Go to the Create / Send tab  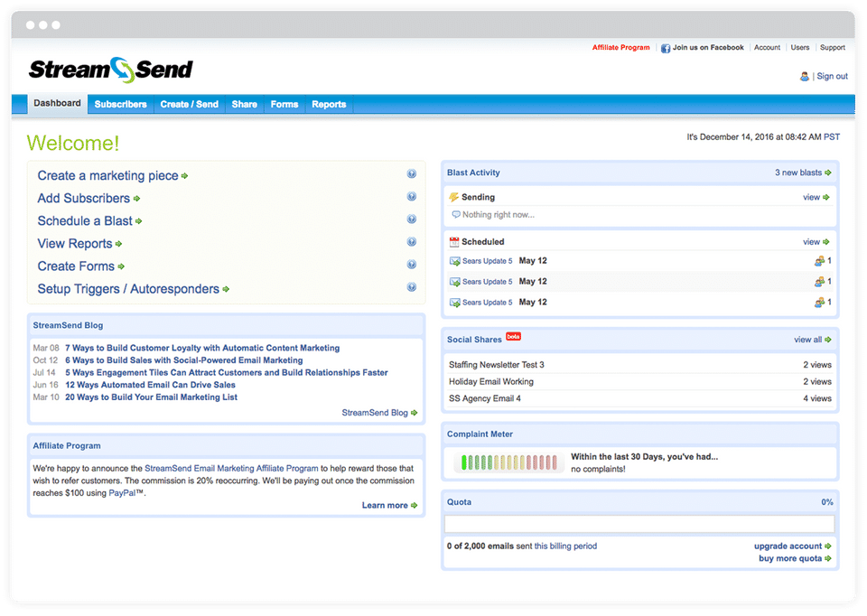click(x=189, y=105)
